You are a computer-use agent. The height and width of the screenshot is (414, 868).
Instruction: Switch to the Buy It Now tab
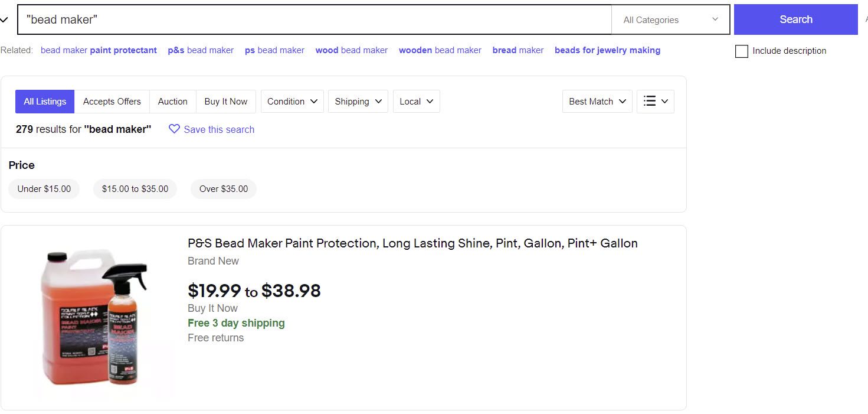[x=225, y=102]
